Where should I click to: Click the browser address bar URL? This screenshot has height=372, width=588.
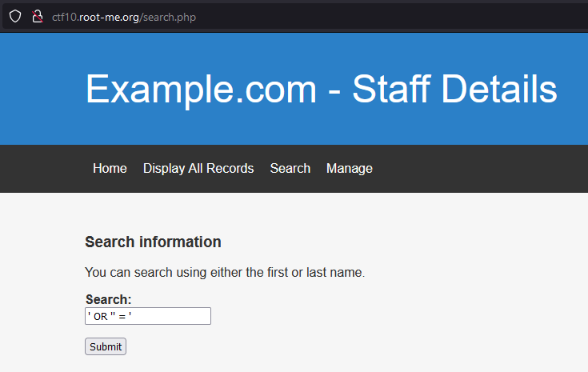[x=123, y=17]
